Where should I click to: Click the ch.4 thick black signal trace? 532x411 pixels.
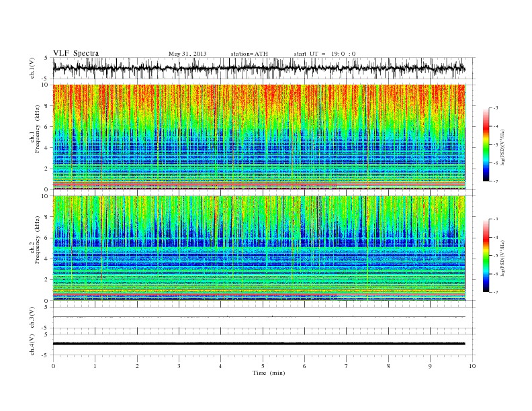(259, 344)
